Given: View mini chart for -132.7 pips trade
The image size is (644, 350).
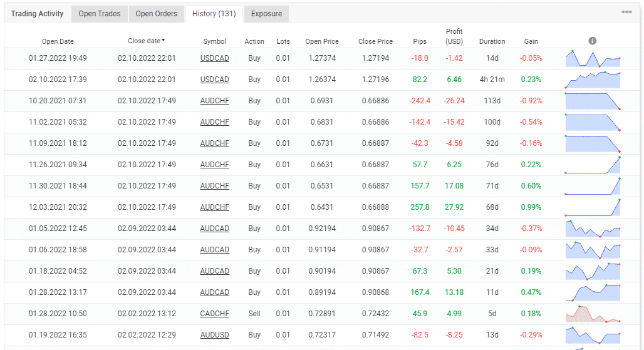Looking at the screenshot, I should pos(593,229).
